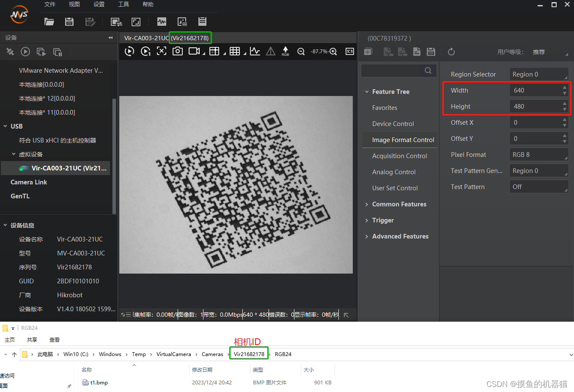574x392 pixels.
Task: Expand the Trigger node
Action: (367, 220)
